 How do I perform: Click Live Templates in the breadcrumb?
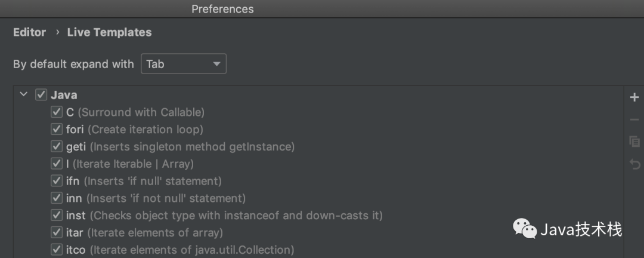109,32
